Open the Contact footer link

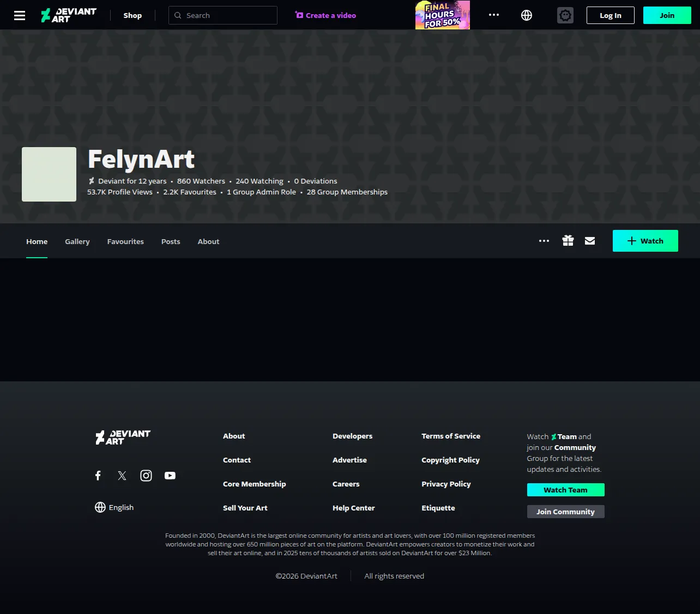pos(237,460)
